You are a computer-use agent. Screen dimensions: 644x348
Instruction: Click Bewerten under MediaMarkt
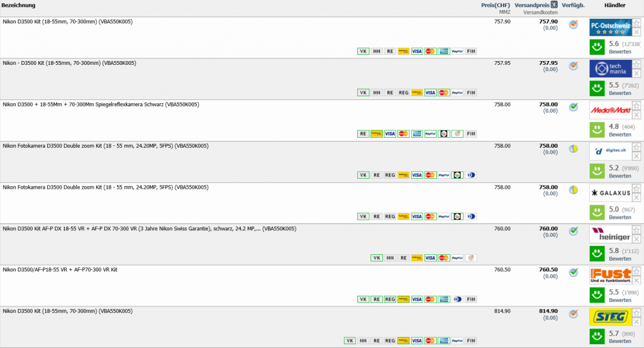point(619,134)
